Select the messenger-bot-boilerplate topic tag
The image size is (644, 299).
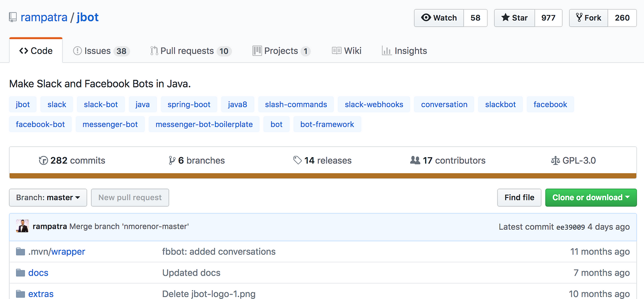pyautogui.click(x=204, y=124)
